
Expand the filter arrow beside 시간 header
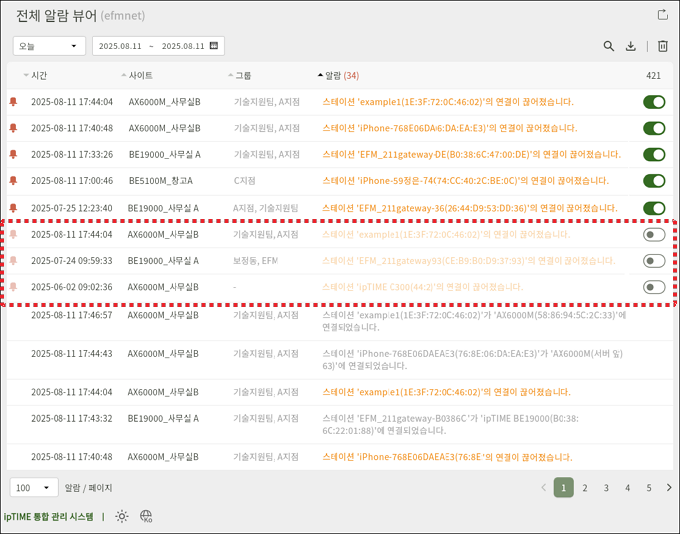coord(26,76)
